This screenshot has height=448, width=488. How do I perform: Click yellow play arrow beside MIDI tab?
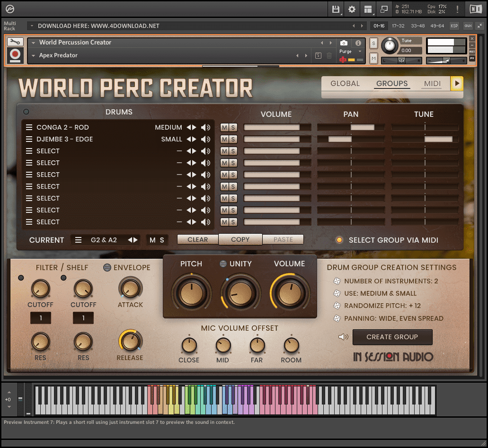point(457,83)
